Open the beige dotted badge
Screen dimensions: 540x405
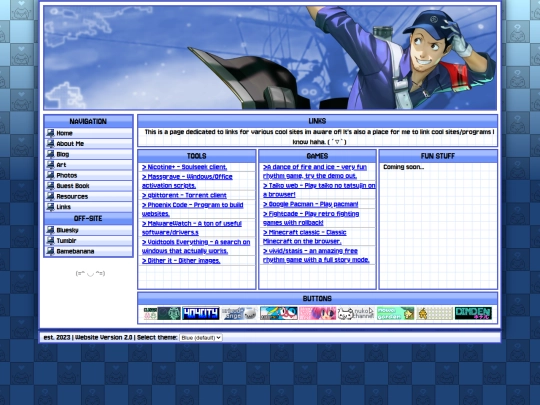434,313
